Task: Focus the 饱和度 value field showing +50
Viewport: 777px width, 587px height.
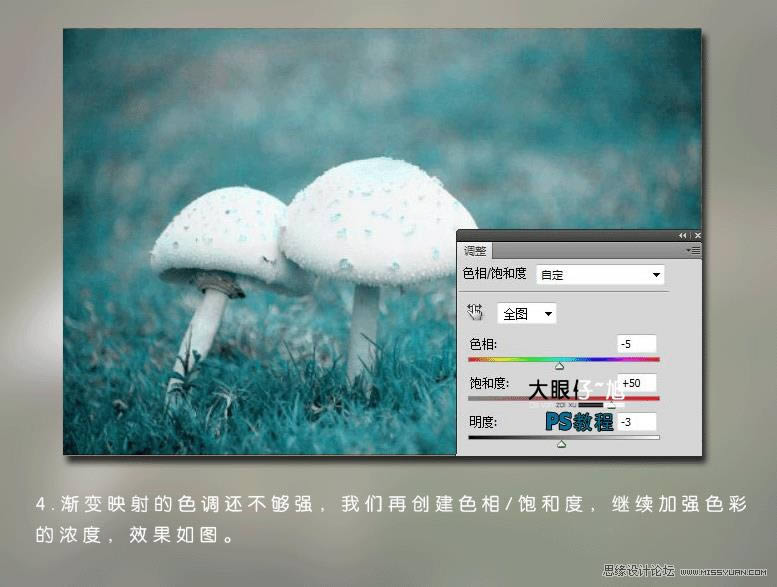Action: [637, 383]
